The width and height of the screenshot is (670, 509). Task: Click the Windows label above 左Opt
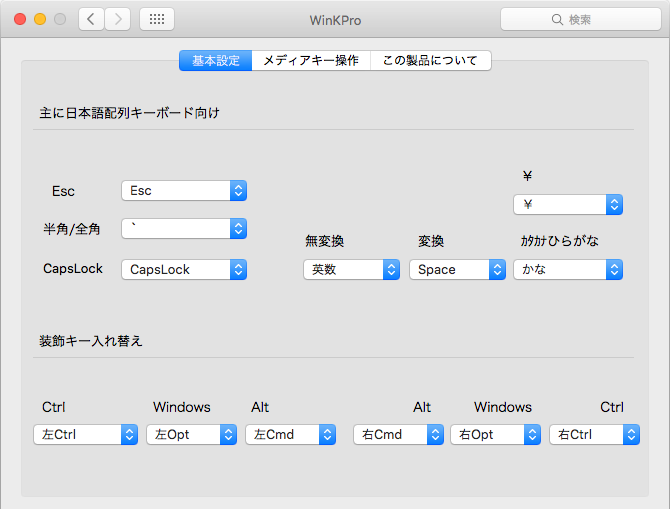tap(182, 407)
